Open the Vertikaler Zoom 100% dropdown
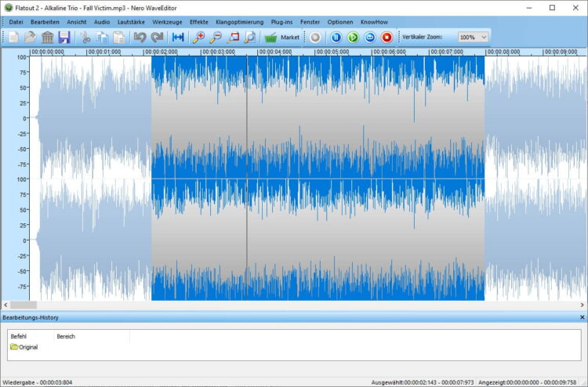 [474, 37]
